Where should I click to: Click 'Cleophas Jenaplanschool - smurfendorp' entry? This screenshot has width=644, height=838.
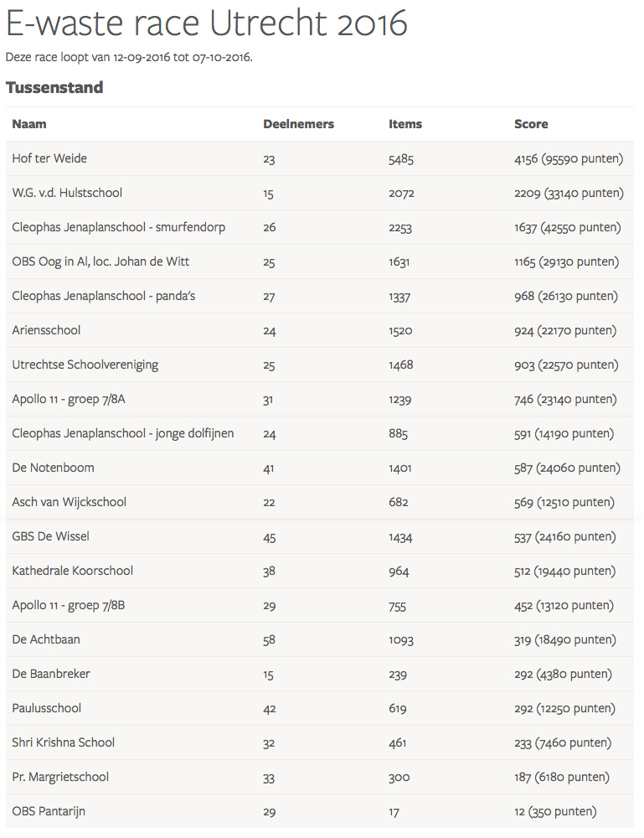pyautogui.click(x=118, y=227)
